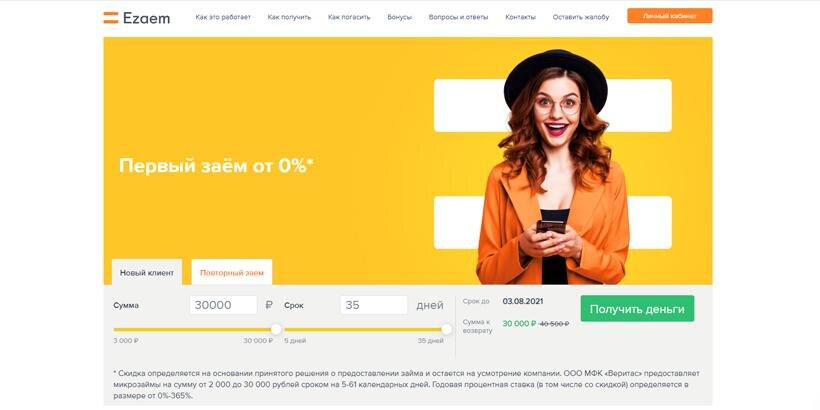The height and width of the screenshot is (410, 820).
Task: Click the term slider handle at 35 дней
Action: point(447,329)
